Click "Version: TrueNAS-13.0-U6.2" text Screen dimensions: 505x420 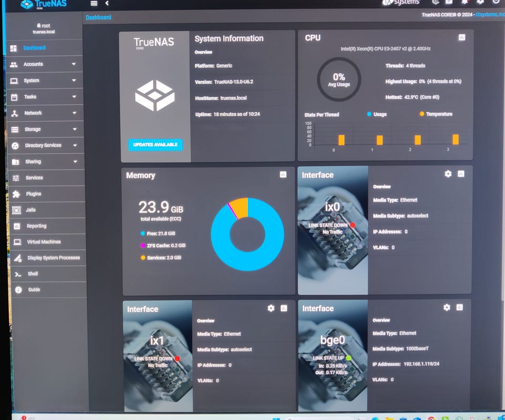[224, 82]
